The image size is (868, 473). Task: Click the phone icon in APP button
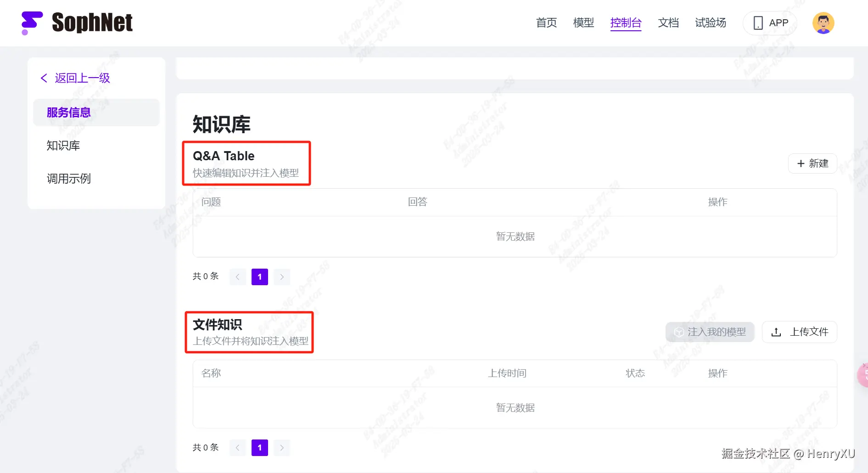(758, 23)
